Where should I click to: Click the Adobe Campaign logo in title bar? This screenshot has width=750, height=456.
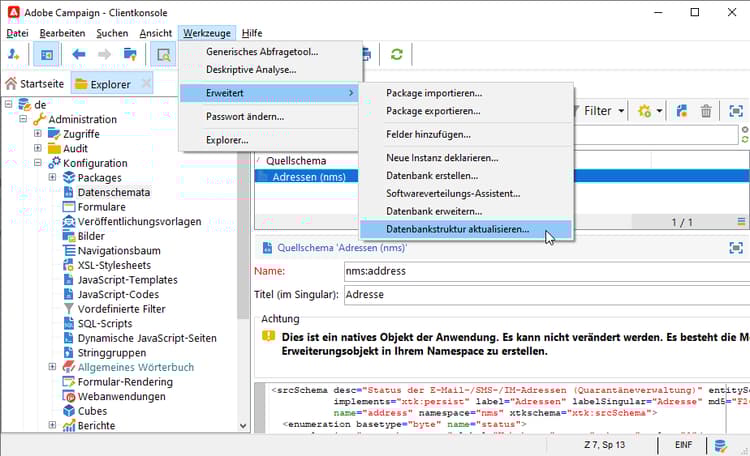pyautogui.click(x=14, y=12)
